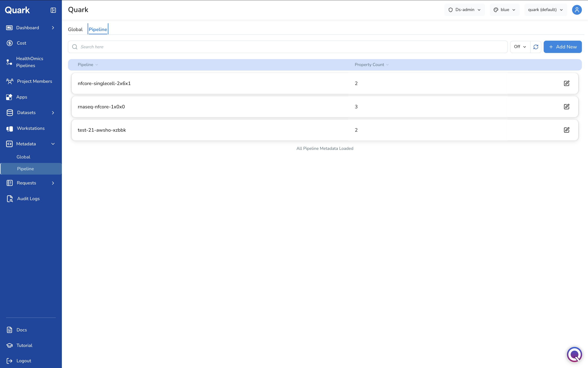
Task: Open Workstations in sidebar
Action: [x=31, y=128]
